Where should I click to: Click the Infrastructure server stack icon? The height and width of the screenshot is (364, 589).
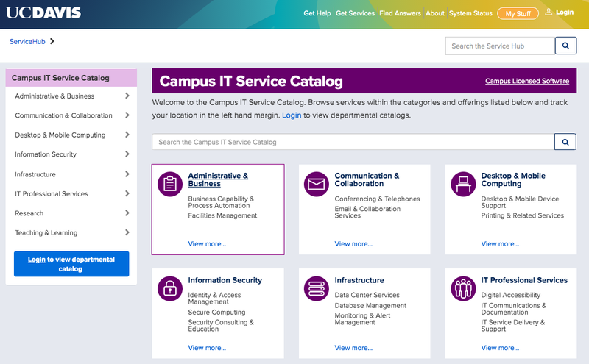[x=317, y=288]
